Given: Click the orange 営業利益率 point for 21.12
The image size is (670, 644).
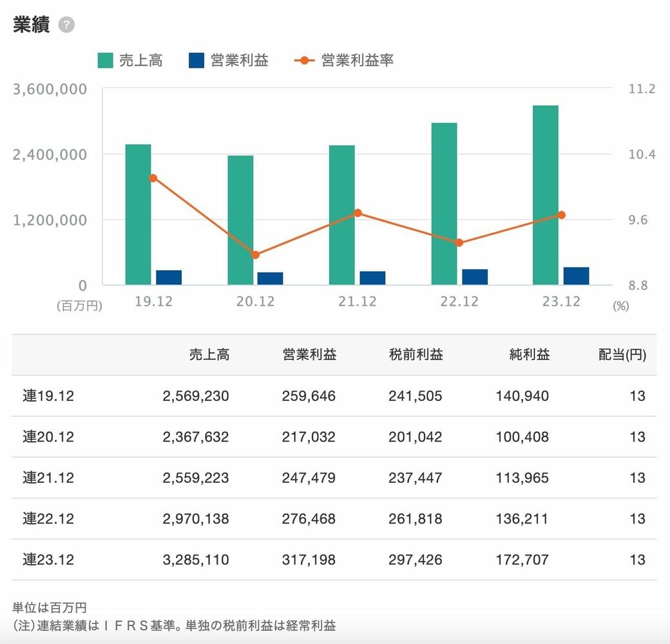Looking at the screenshot, I should [358, 213].
